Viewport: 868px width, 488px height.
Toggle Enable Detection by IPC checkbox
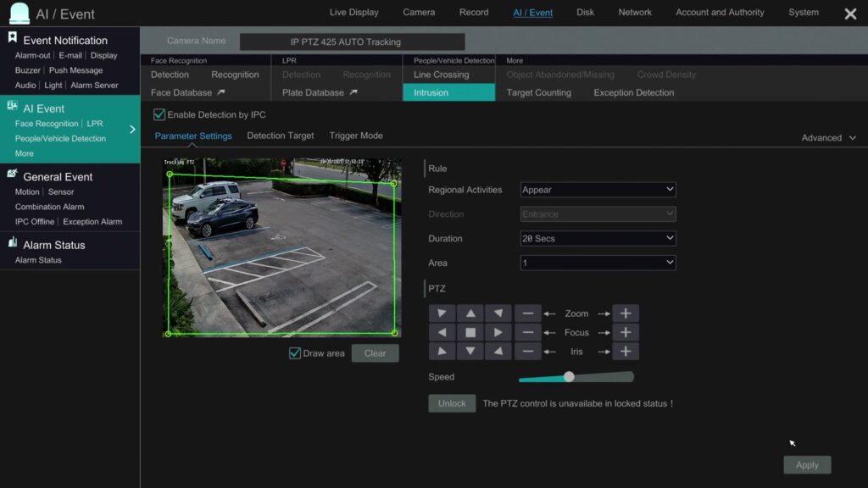(159, 114)
